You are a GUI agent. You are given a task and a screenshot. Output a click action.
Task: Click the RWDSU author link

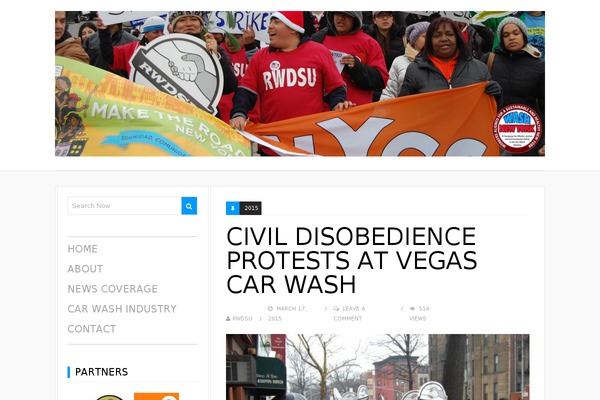point(242,319)
